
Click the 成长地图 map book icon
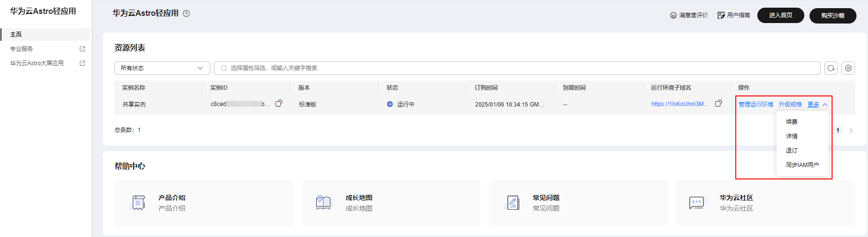point(323,203)
